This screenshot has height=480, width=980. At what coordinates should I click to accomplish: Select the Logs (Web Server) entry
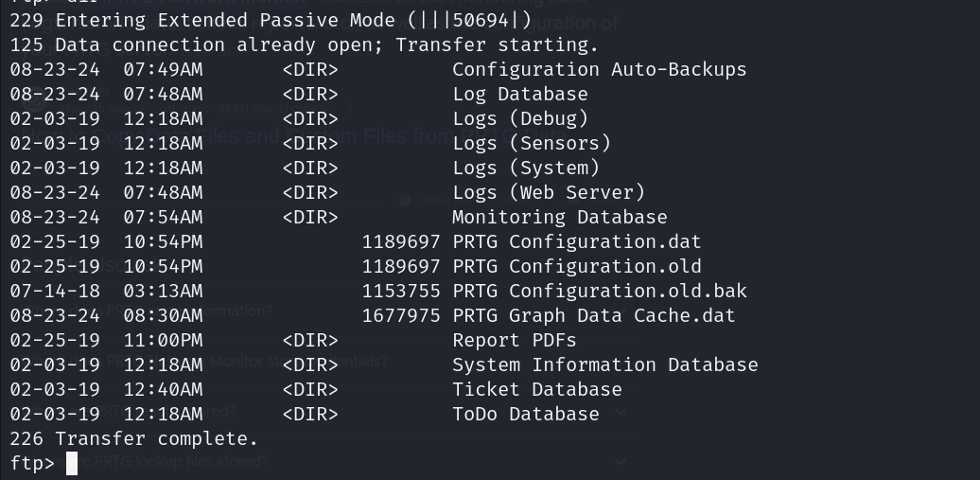(548, 192)
